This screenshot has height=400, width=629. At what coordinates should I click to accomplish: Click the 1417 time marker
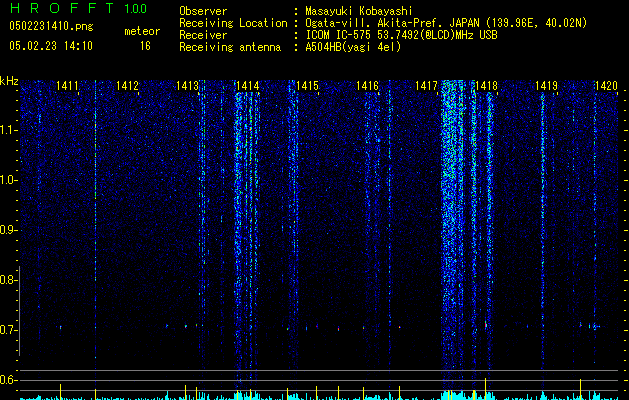click(426, 86)
